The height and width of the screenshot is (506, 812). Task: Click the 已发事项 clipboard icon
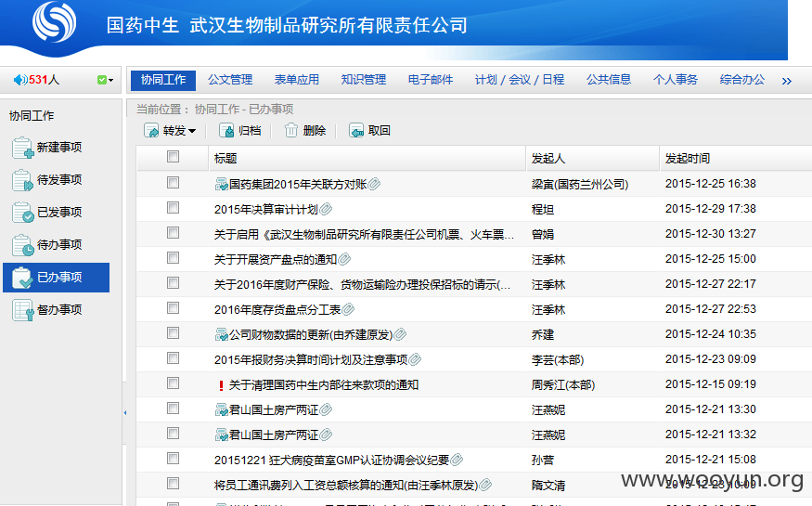[x=23, y=213]
